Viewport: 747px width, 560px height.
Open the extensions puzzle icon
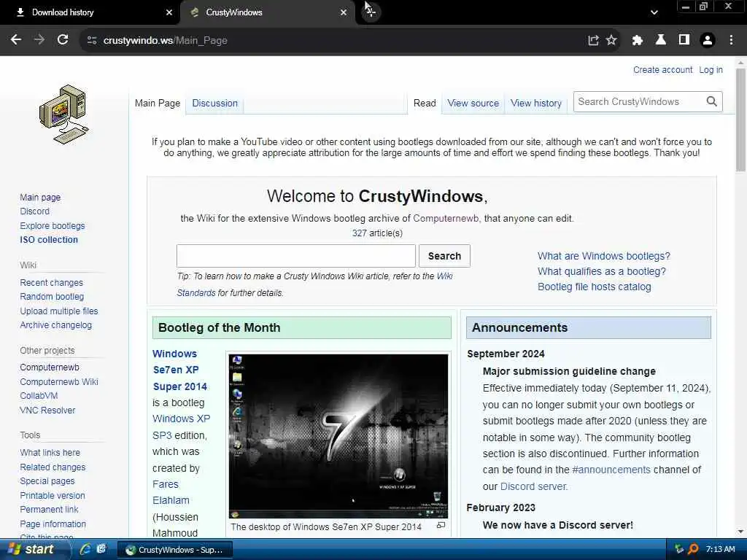pos(638,41)
